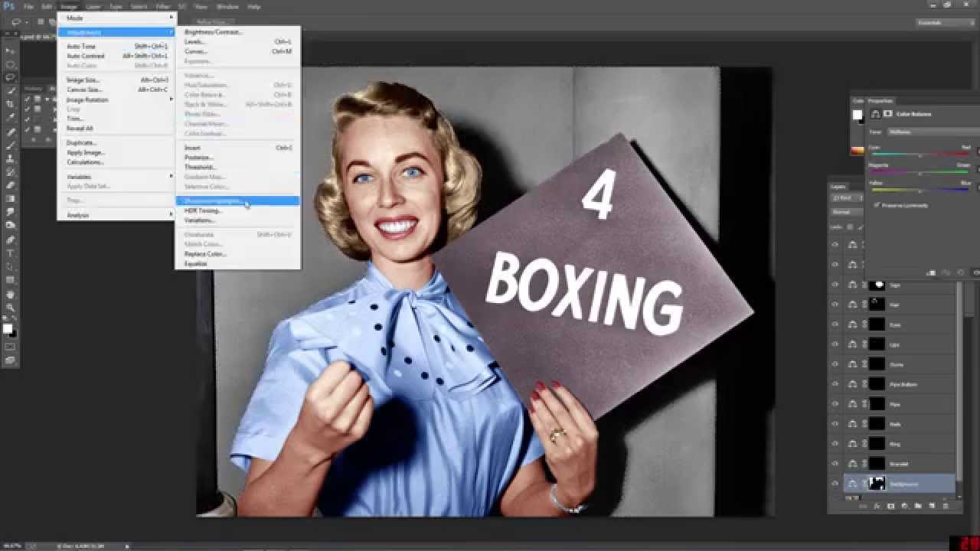Click the Photoshop Ps logo icon
The width and height of the screenshot is (980, 551).
click(8, 6)
